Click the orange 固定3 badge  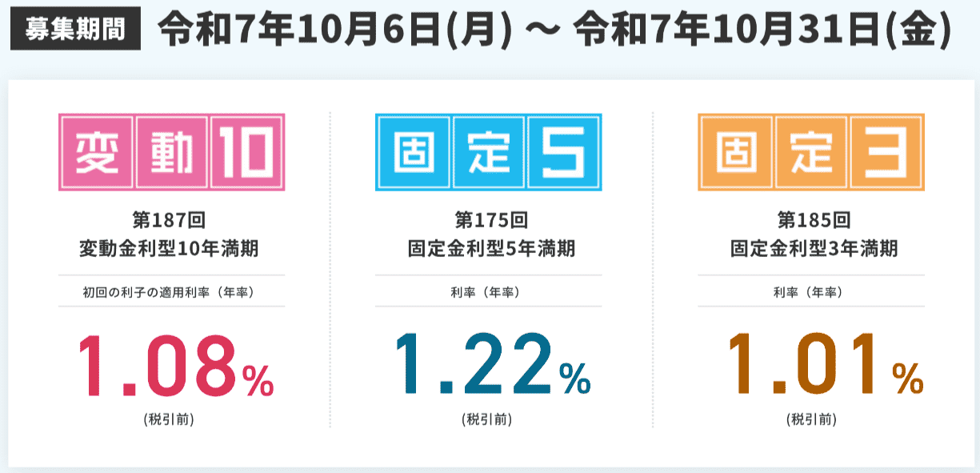(810, 151)
